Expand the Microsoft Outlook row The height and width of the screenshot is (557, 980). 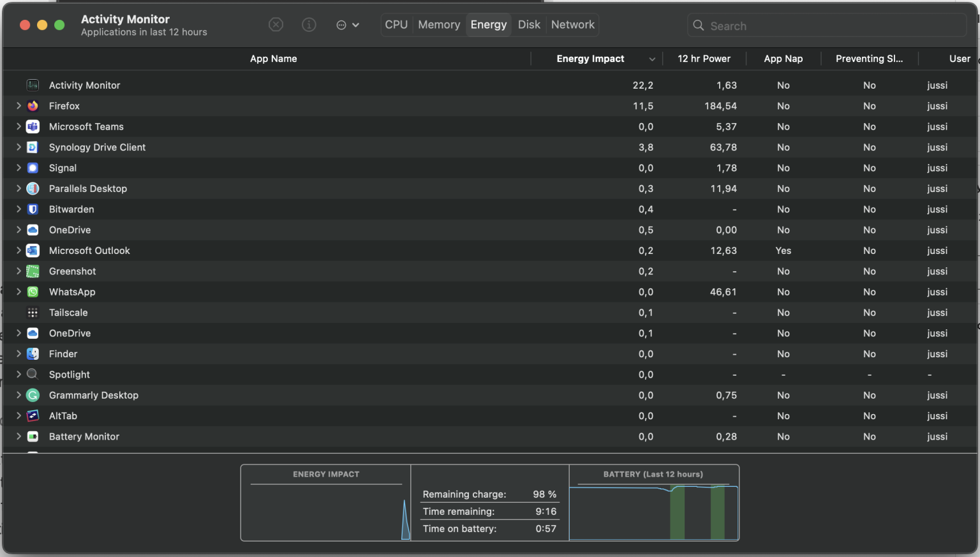point(19,251)
